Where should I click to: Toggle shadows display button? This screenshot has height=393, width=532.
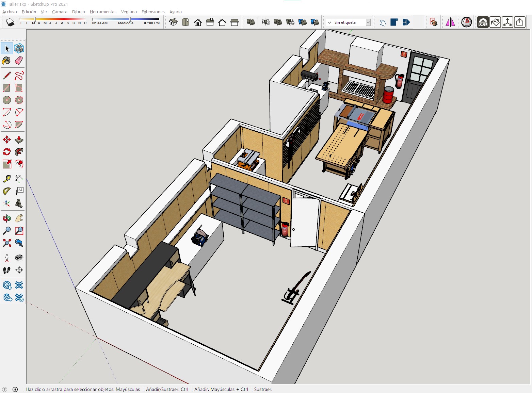tap(10, 22)
